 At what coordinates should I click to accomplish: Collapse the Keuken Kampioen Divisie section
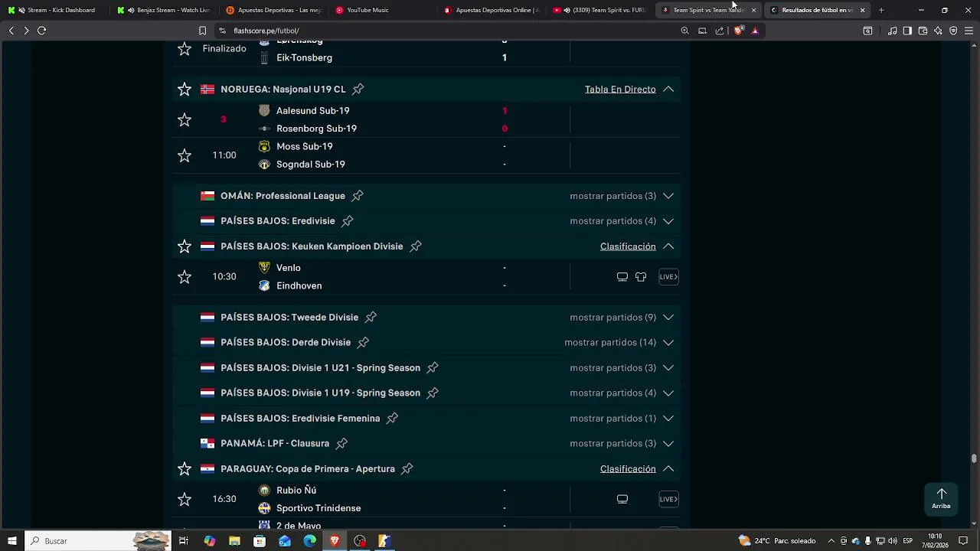point(668,246)
